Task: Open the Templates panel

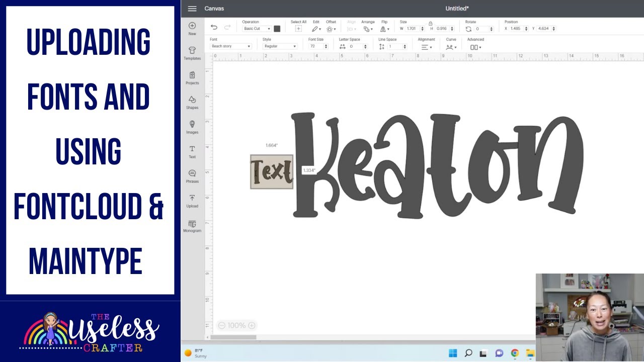Action: (192, 53)
